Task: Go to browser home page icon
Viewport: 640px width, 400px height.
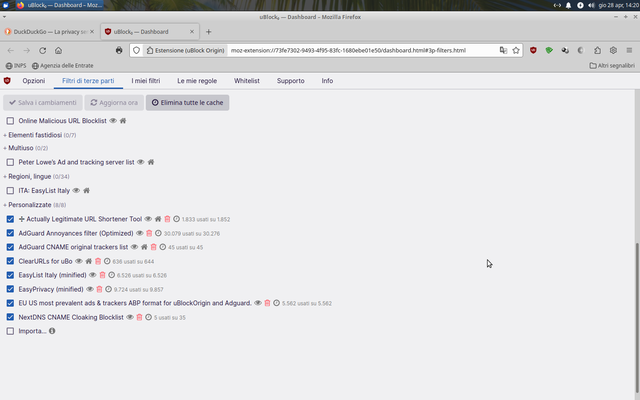Action: [58, 51]
